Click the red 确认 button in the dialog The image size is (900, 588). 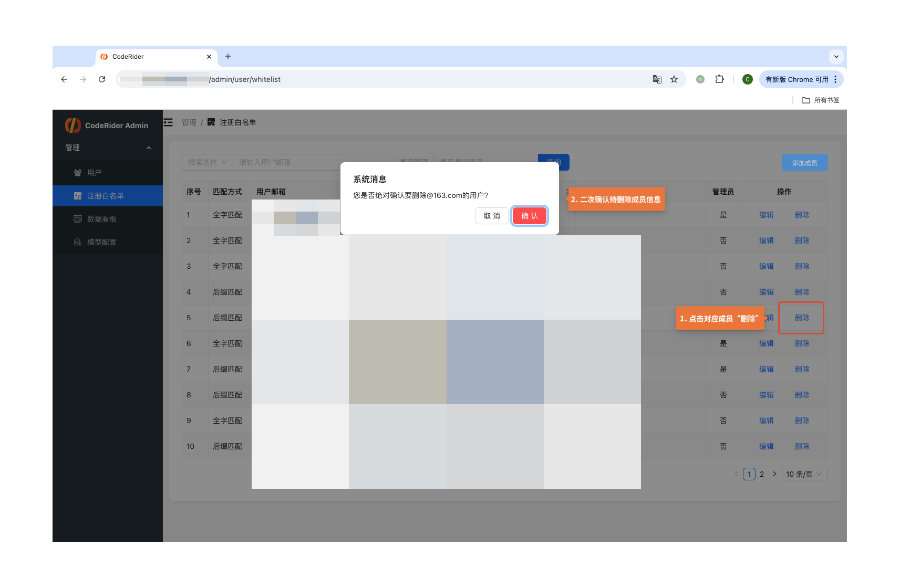[530, 216]
